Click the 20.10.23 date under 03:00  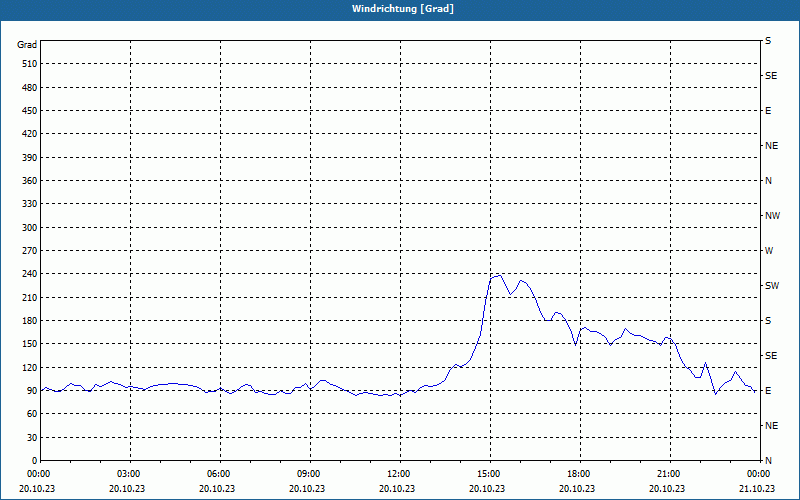point(127,489)
